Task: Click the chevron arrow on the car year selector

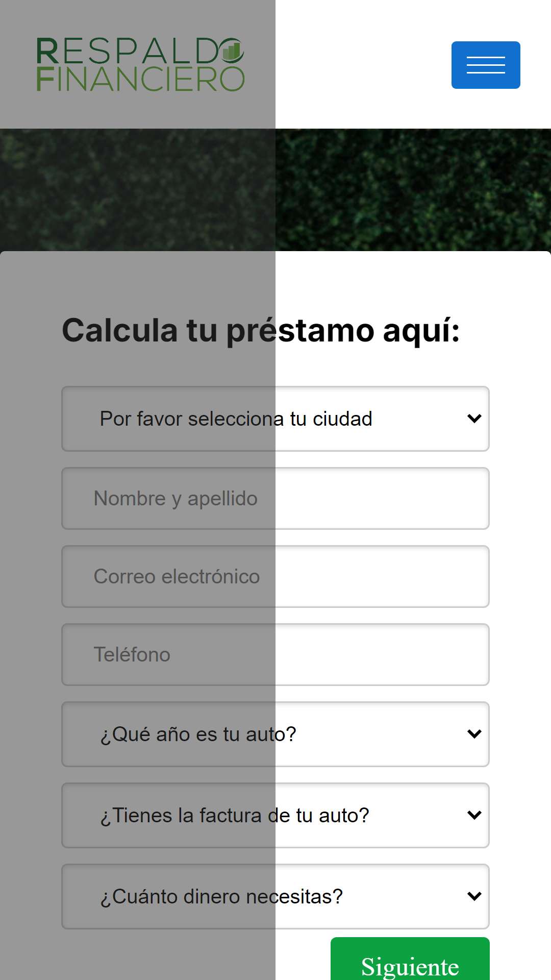Action: click(474, 734)
